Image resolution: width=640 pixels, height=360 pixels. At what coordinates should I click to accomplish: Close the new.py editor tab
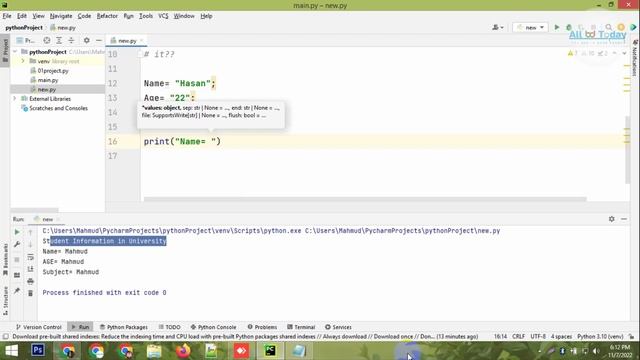tap(142, 40)
